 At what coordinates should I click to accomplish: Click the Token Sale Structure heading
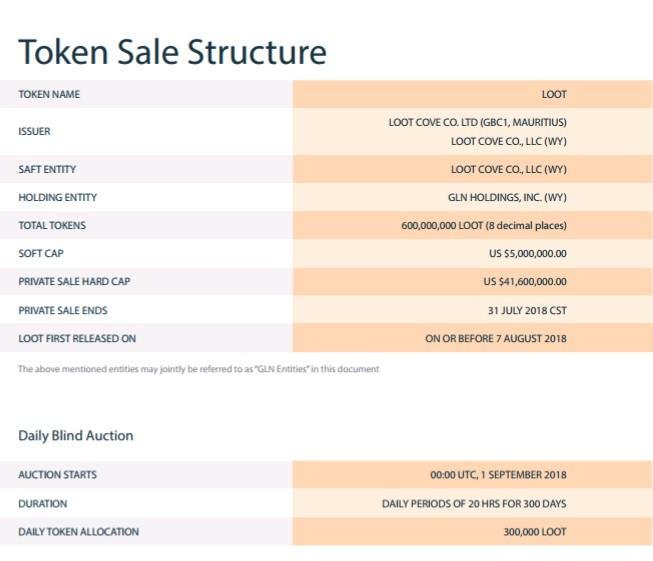click(172, 52)
